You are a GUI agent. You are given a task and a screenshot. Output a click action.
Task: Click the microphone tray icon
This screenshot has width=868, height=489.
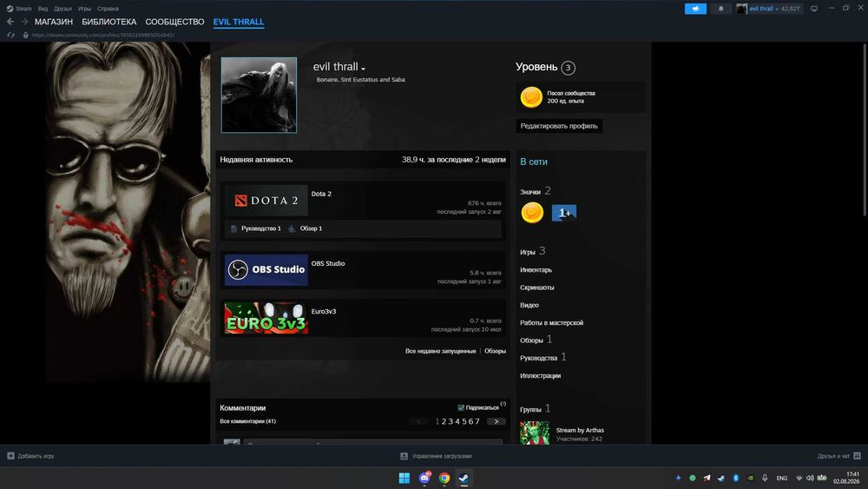pyautogui.click(x=765, y=478)
